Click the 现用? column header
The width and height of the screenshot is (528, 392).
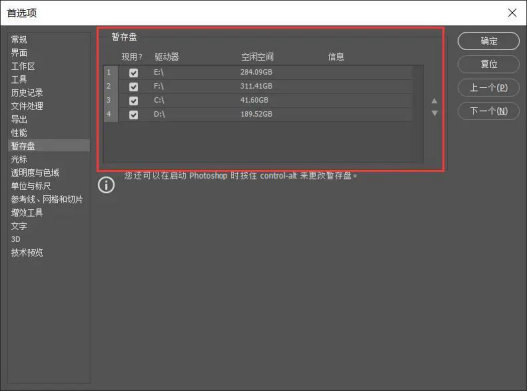[x=132, y=57]
